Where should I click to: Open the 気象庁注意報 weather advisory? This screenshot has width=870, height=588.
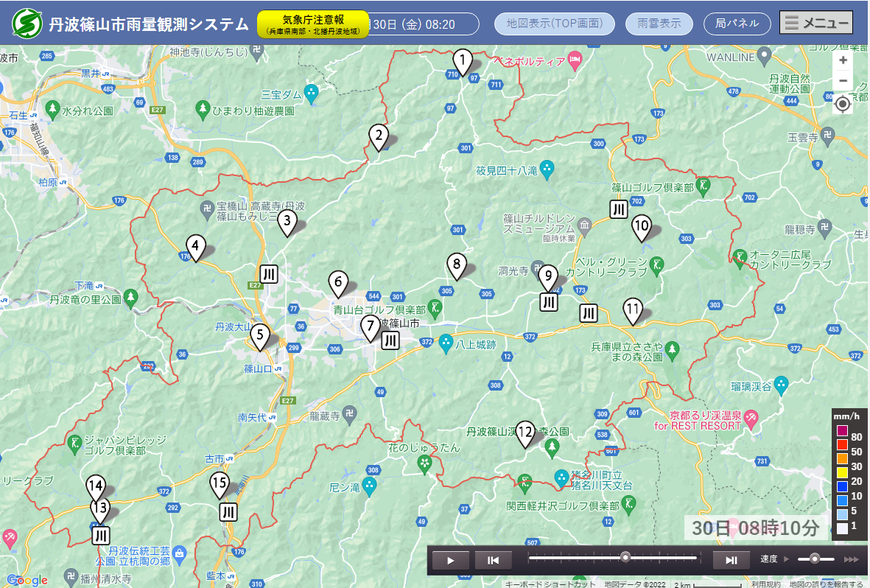[313, 24]
